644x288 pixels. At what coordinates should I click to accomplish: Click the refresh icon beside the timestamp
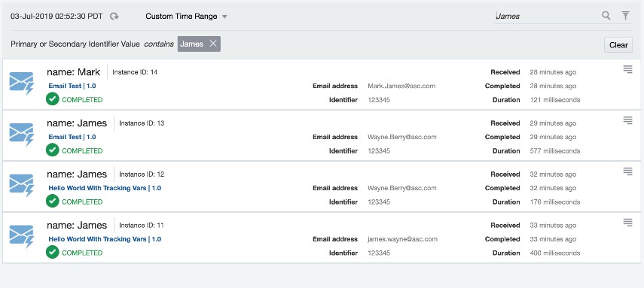coord(114,17)
